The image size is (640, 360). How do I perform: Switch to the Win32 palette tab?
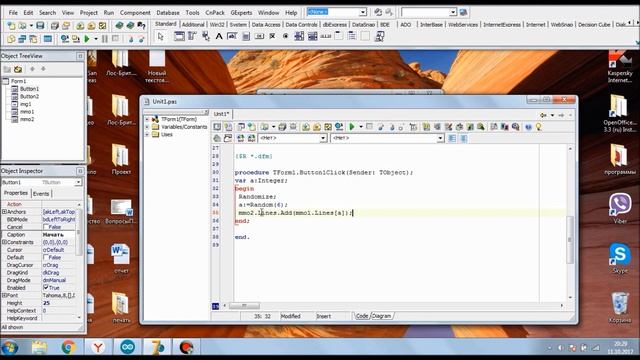(217, 24)
